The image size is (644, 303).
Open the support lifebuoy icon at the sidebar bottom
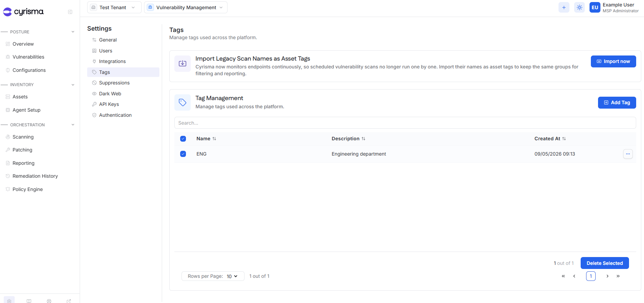(x=49, y=301)
